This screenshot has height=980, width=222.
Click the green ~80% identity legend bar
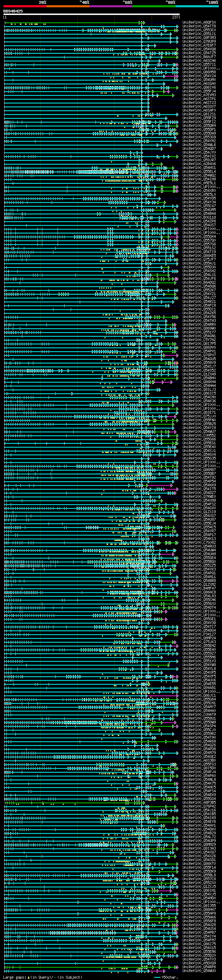point(154,6)
